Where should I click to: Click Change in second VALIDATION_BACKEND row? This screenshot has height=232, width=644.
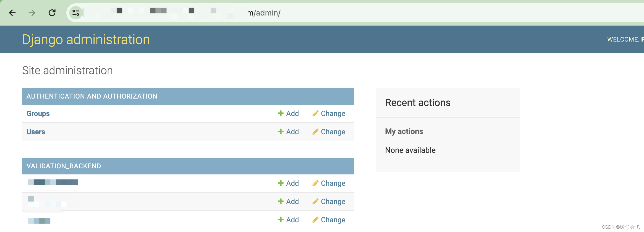[x=333, y=202]
